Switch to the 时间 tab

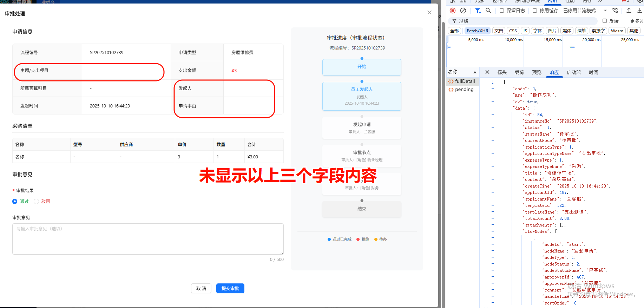point(593,72)
